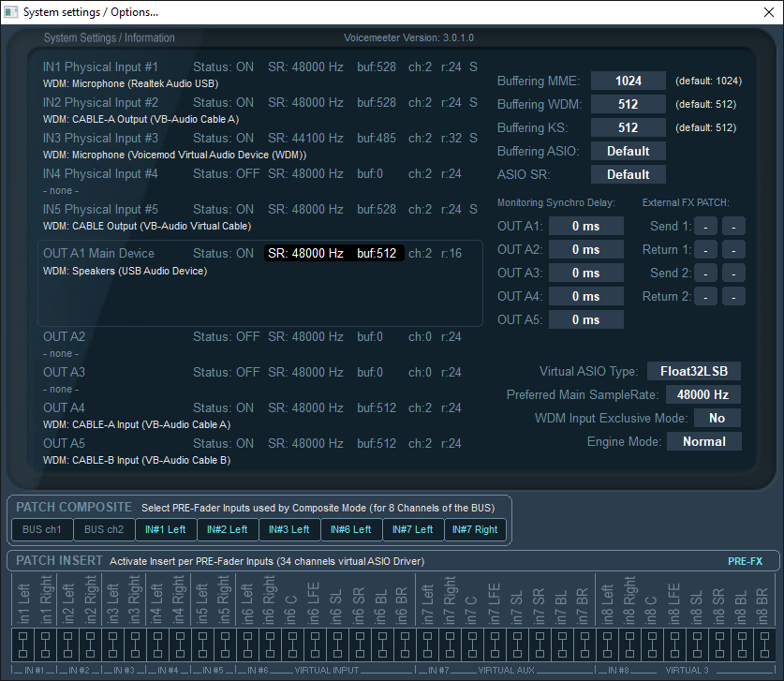784x681 pixels.
Task: Toggle the in7 Right insert switch
Action: pyautogui.click(x=450, y=644)
